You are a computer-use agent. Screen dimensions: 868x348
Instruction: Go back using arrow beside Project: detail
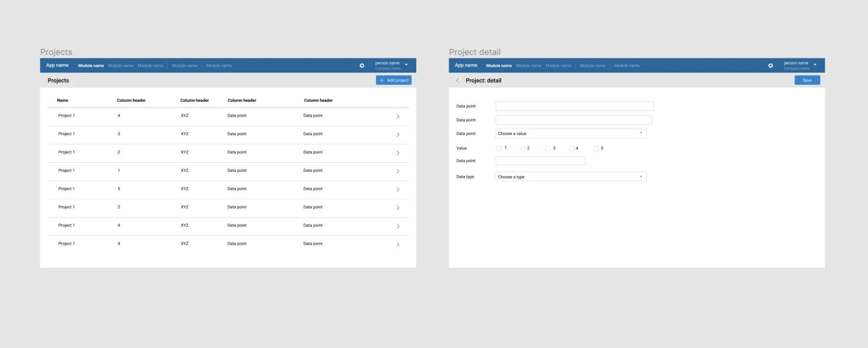pyautogui.click(x=457, y=81)
